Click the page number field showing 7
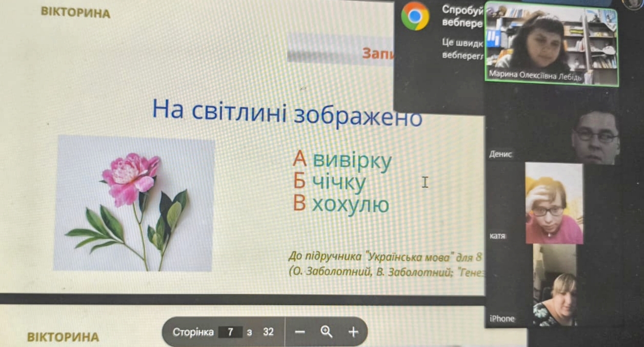Image resolution: width=644 pixels, height=347 pixels. 230,332
